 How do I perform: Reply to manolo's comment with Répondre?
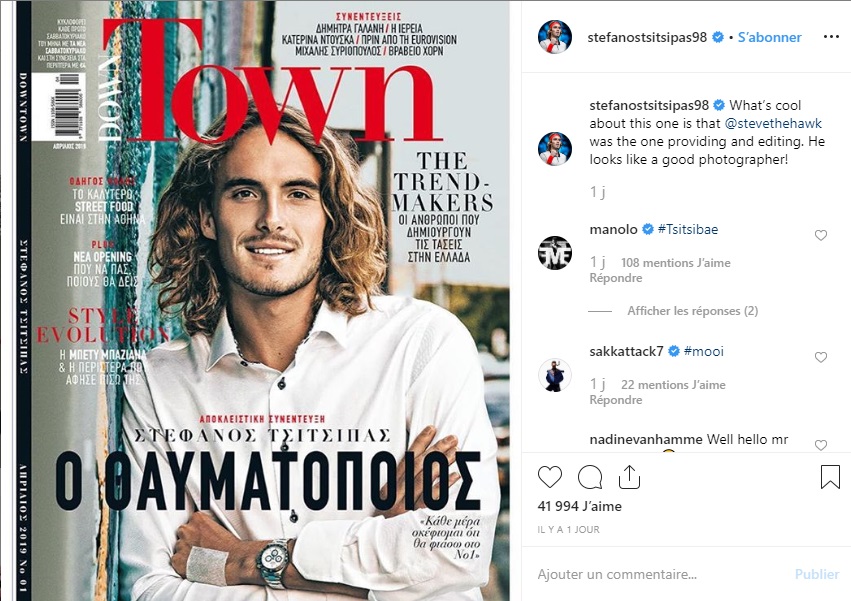coord(615,277)
